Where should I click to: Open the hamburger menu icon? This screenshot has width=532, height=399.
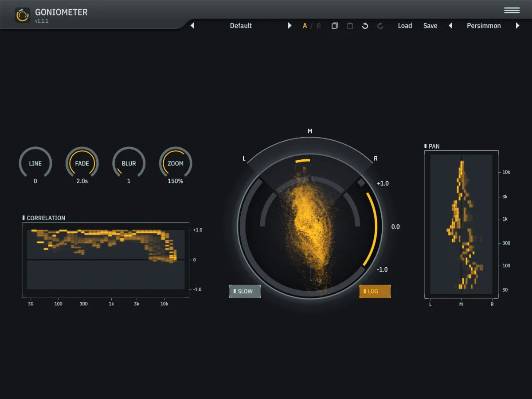512,10
